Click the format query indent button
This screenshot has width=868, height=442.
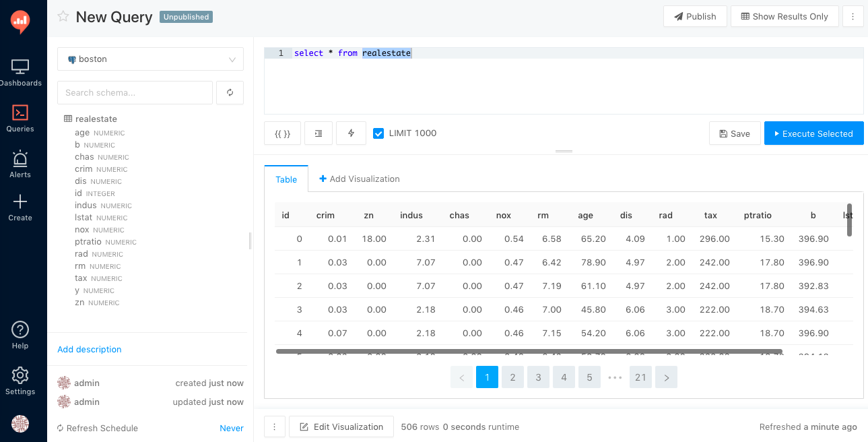pos(319,133)
